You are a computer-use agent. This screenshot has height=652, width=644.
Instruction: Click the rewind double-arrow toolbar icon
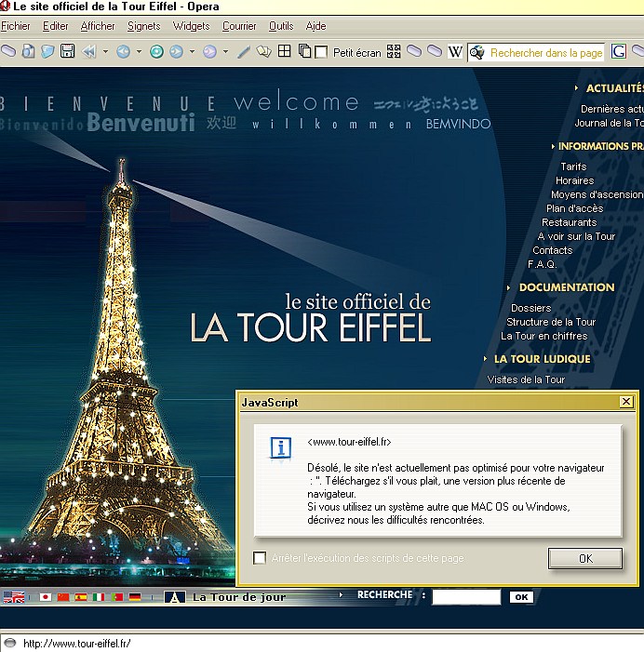[88, 51]
